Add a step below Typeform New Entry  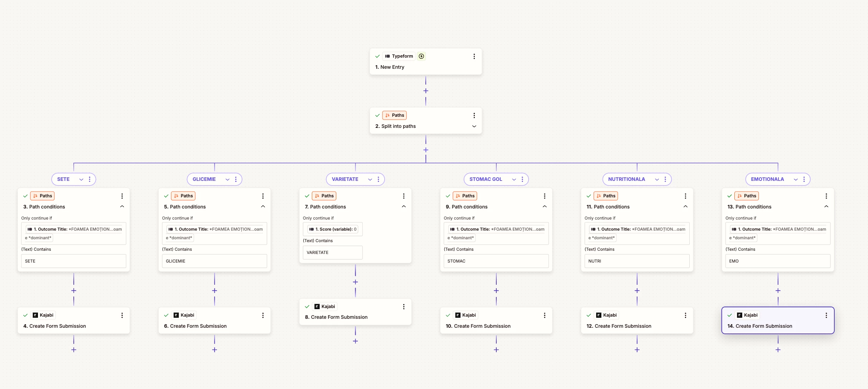point(426,91)
